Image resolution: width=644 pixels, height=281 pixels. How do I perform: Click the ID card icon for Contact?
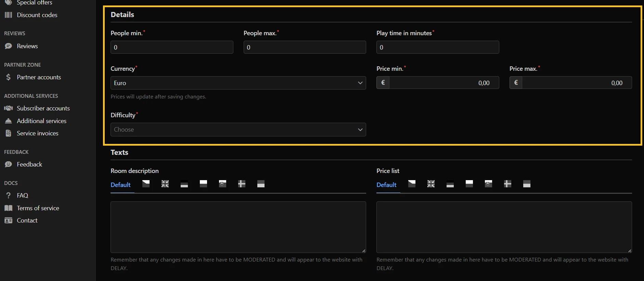[x=8, y=220]
